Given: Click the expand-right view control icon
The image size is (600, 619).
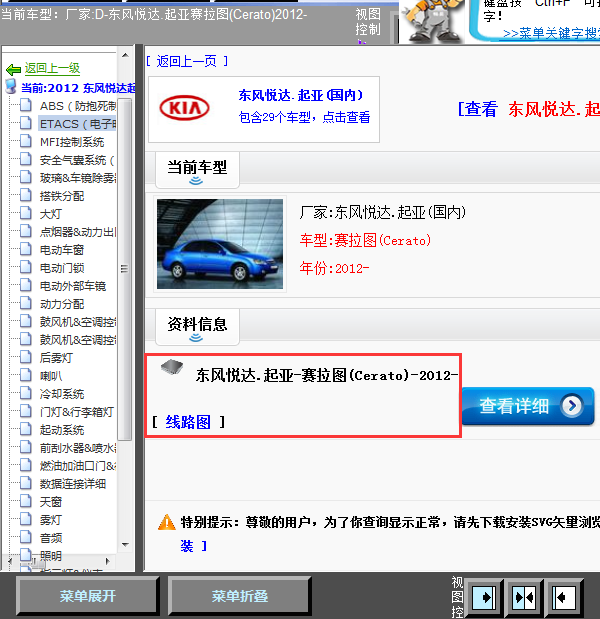Looking at the screenshot, I should [x=484, y=597].
